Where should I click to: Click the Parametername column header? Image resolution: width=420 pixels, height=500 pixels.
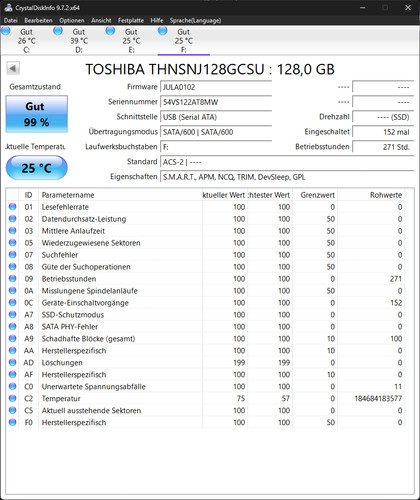coord(120,195)
